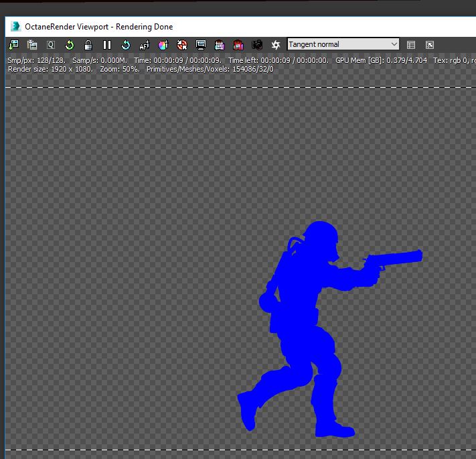Click the save render image icon
The image size is (476, 459).
[x=13, y=45]
